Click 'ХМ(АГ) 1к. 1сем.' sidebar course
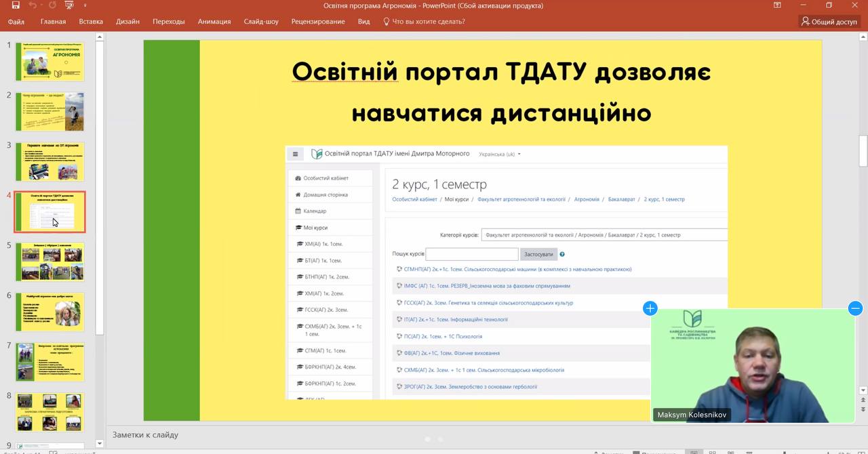This screenshot has height=454, width=868. point(324,244)
